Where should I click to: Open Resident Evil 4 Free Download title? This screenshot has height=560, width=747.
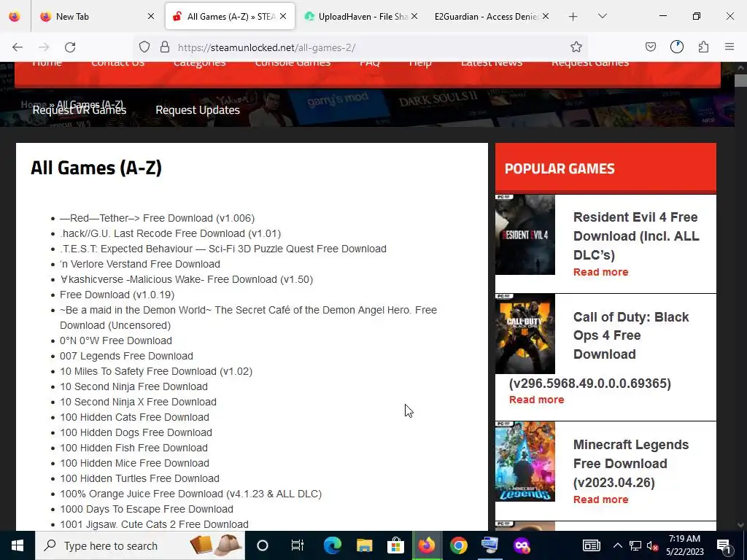click(636, 236)
